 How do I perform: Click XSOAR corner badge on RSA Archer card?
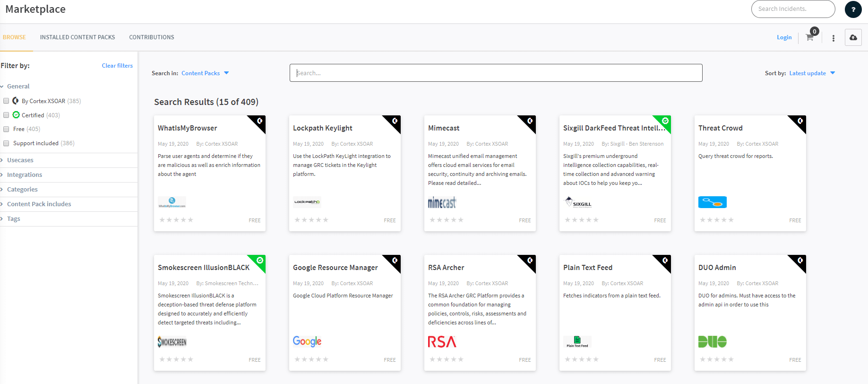tap(530, 261)
